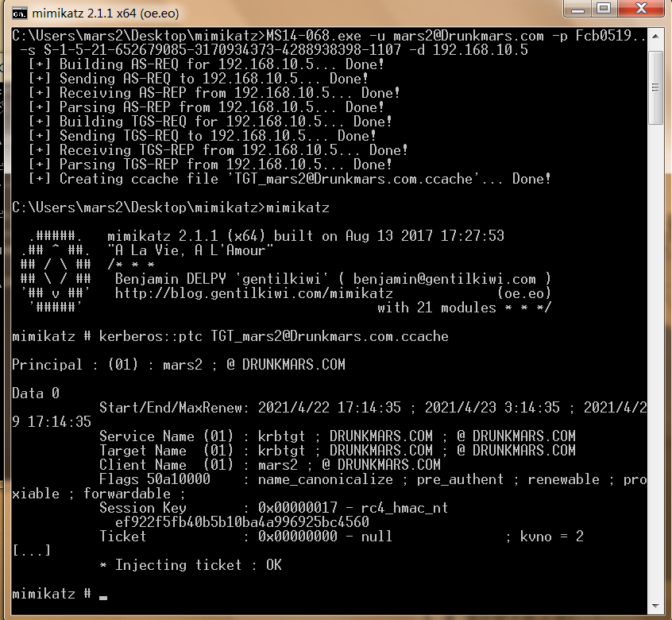Click the 'Service Name (01)' line

(338, 436)
